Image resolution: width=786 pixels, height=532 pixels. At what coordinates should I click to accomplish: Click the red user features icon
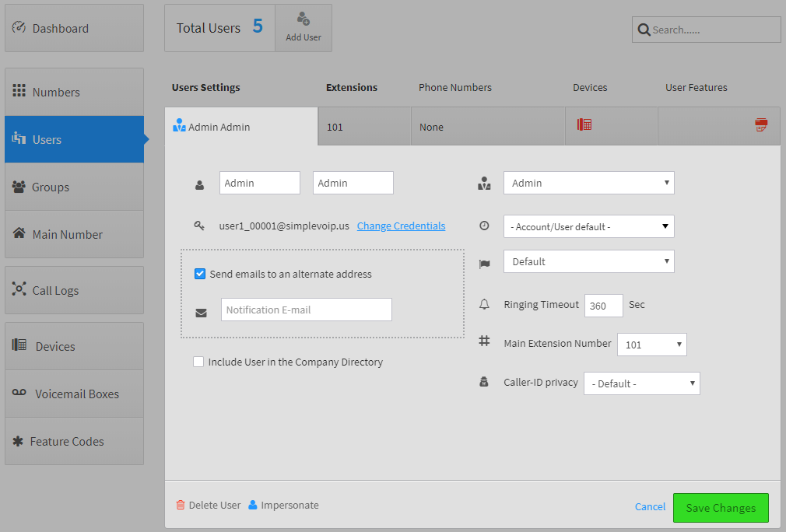[x=761, y=124]
